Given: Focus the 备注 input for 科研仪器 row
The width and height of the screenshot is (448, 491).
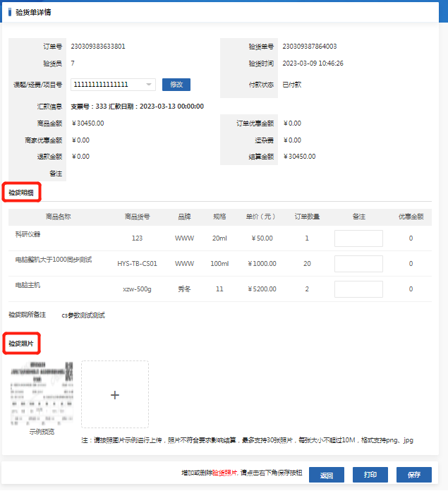Looking at the screenshot, I should tap(358, 238).
